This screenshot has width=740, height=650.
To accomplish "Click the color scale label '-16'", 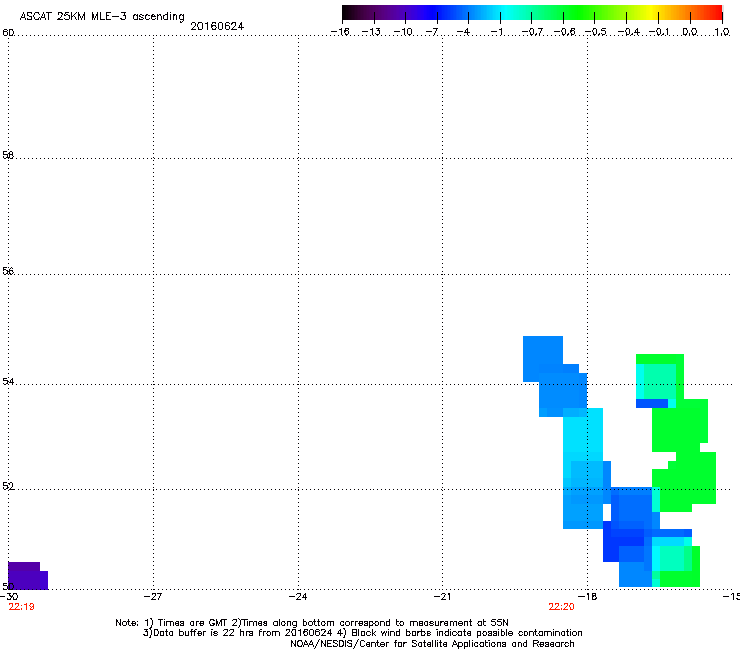I will tap(340, 32).
